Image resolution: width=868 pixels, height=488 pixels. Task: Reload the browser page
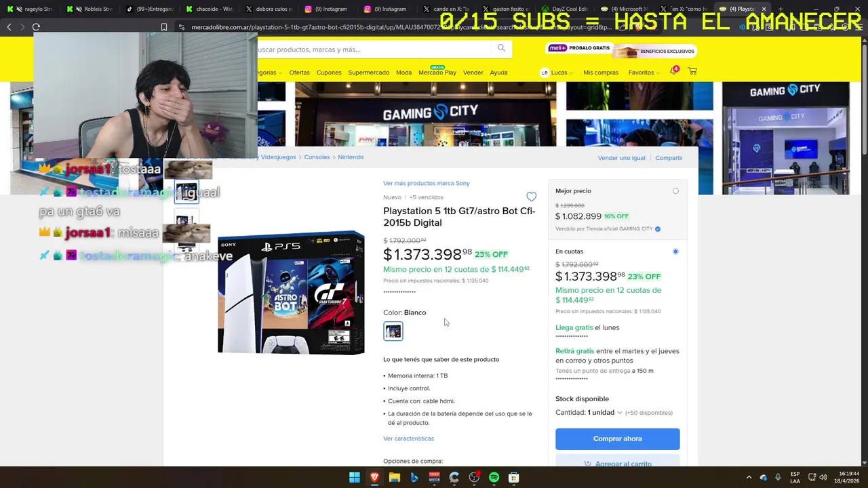[36, 27]
